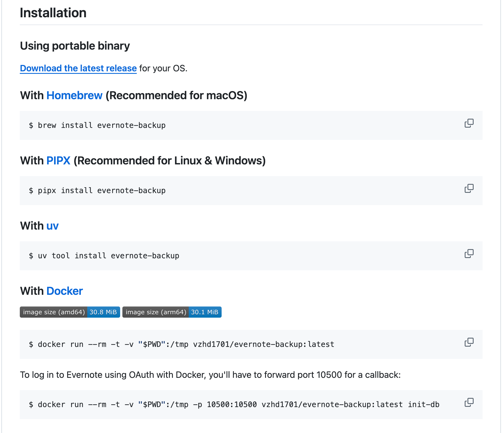Copy the brew install command

pos(469,123)
